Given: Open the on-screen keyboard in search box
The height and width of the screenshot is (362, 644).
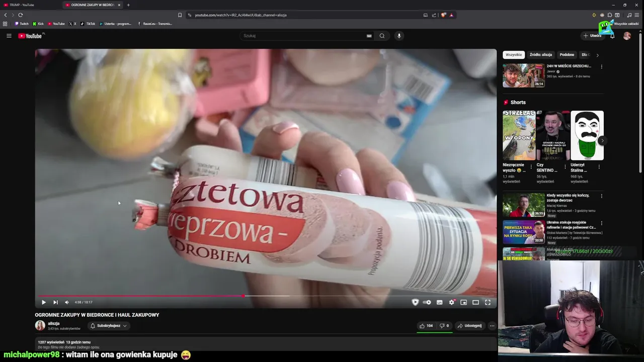Looking at the screenshot, I should click(369, 36).
